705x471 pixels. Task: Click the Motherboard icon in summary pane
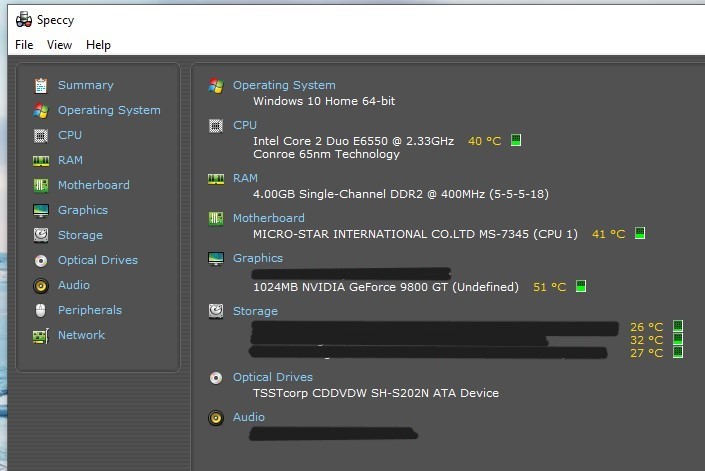coord(216,219)
